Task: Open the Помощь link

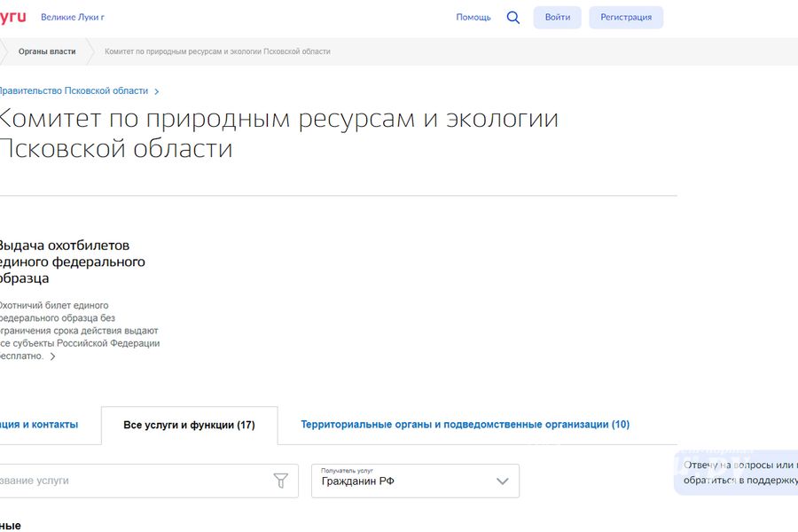Action: pos(473,17)
